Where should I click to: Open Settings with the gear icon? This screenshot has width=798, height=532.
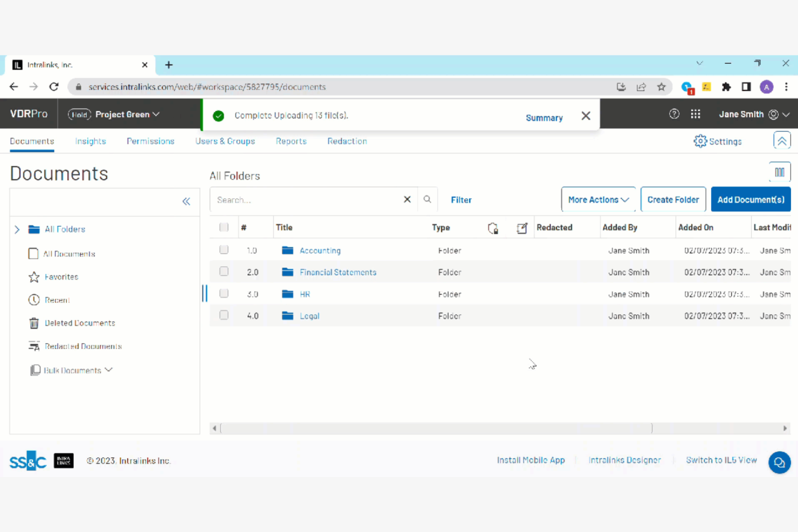pyautogui.click(x=700, y=141)
